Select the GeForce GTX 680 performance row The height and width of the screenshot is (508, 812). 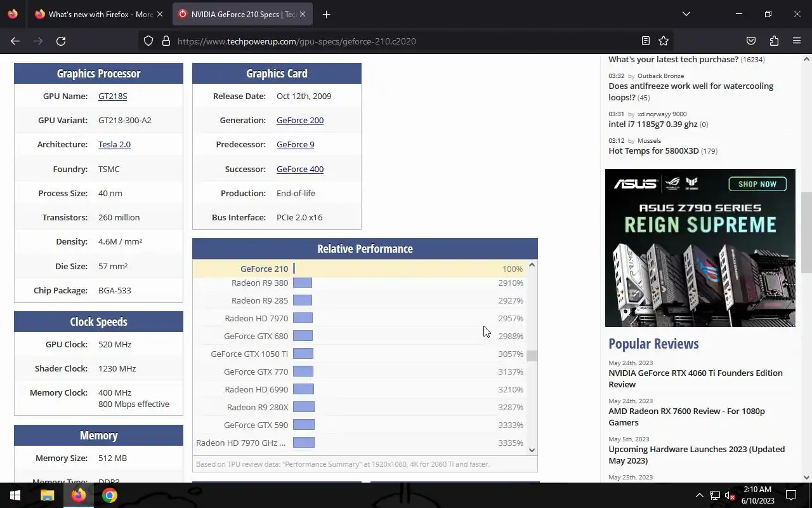(x=360, y=336)
